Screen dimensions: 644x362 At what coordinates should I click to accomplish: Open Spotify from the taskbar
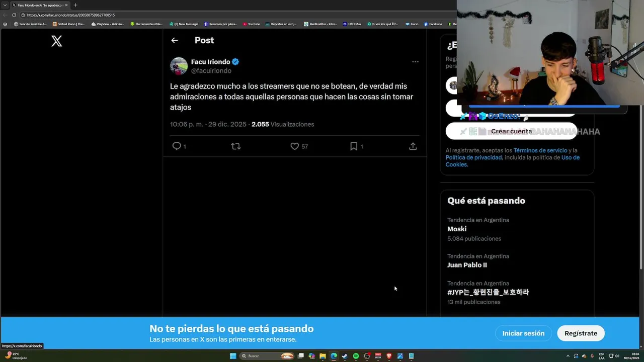(x=356, y=356)
